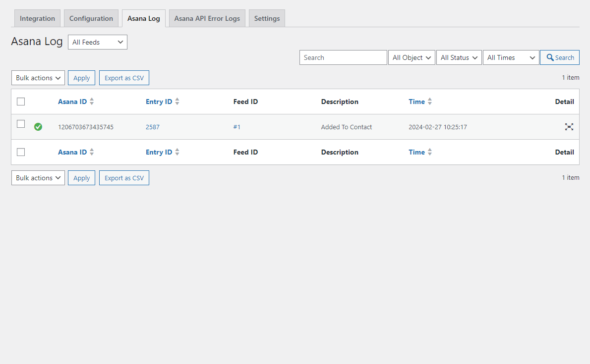The height and width of the screenshot is (364, 590).
Task: Click sort arrows beside top Time header
Action: coord(430,102)
